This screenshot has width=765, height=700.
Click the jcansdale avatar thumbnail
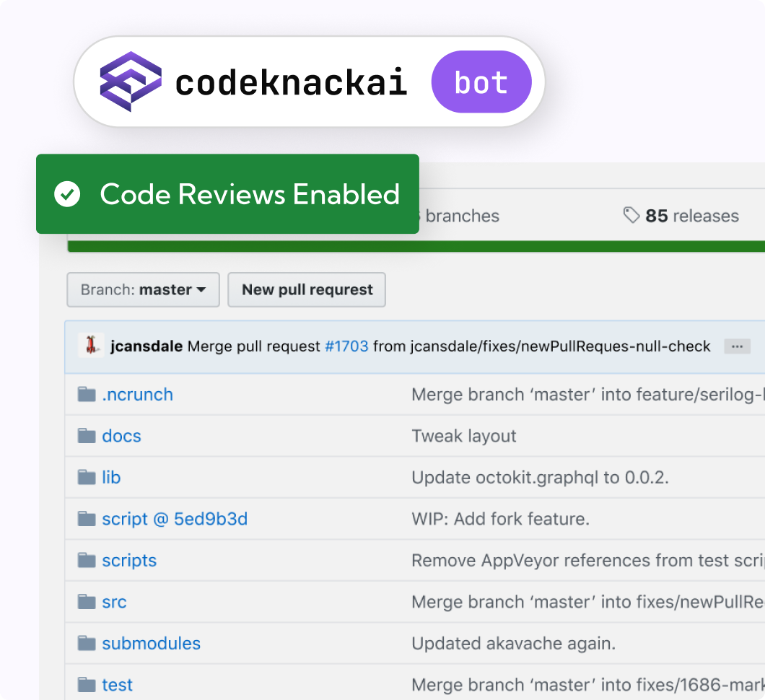[x=91, y=346]
